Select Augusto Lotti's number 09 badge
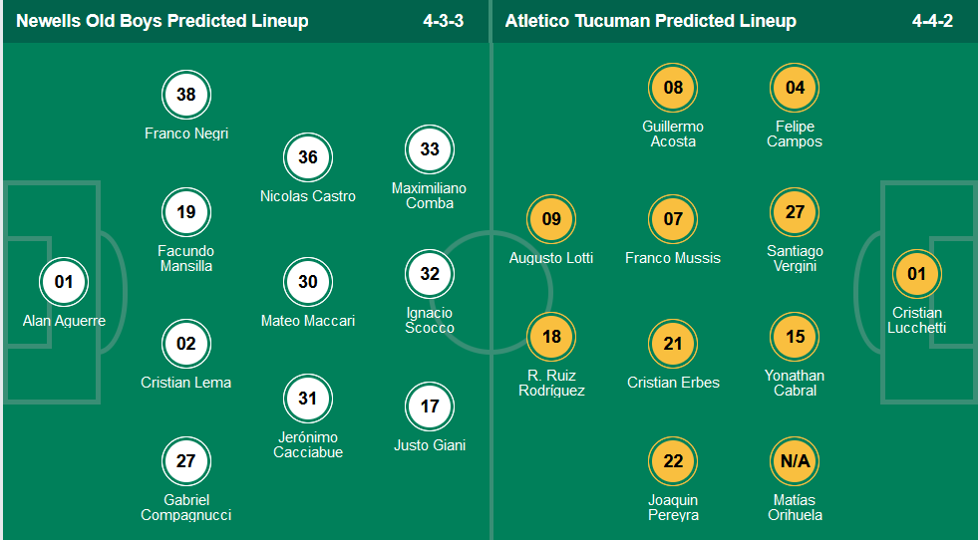 pyautogui.click(x=551, y=219)
